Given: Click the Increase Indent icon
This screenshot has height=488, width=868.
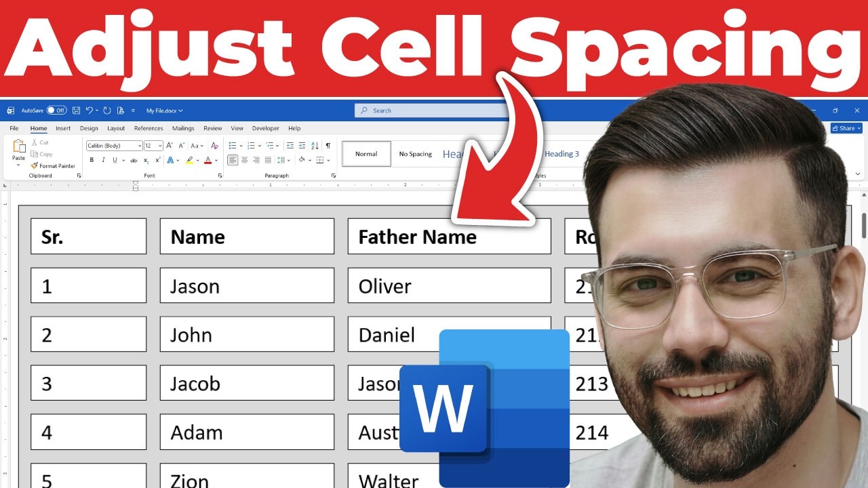Looking at the screenshot, I should click(301, 146).
